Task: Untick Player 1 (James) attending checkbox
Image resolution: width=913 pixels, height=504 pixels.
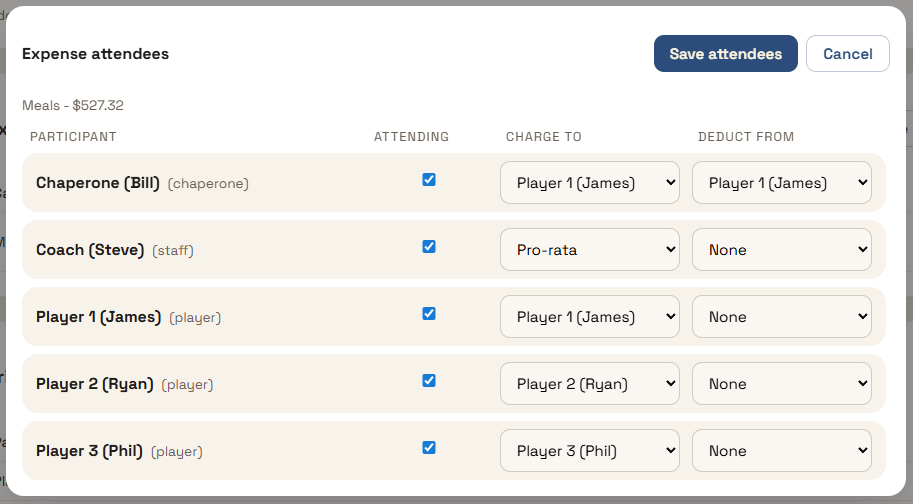Action: pos(429,314)
